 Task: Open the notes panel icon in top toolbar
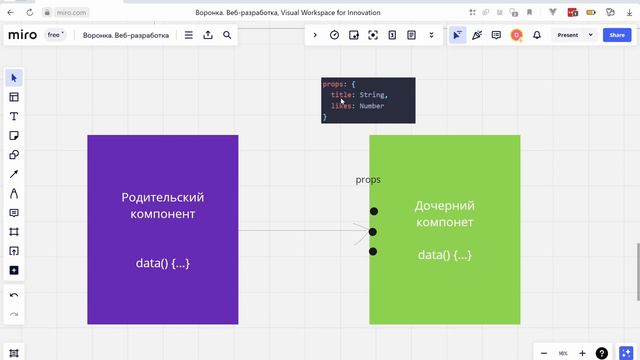tap(411, 35)
